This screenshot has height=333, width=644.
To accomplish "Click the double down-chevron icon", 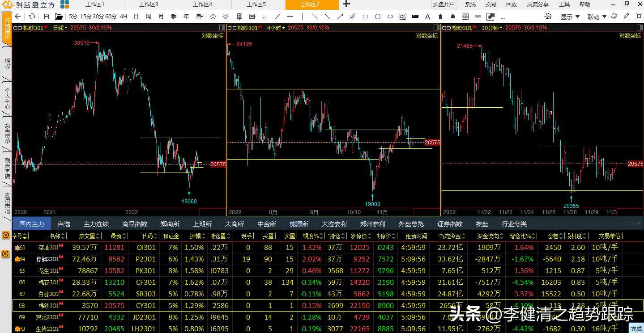I will [226, 17].
